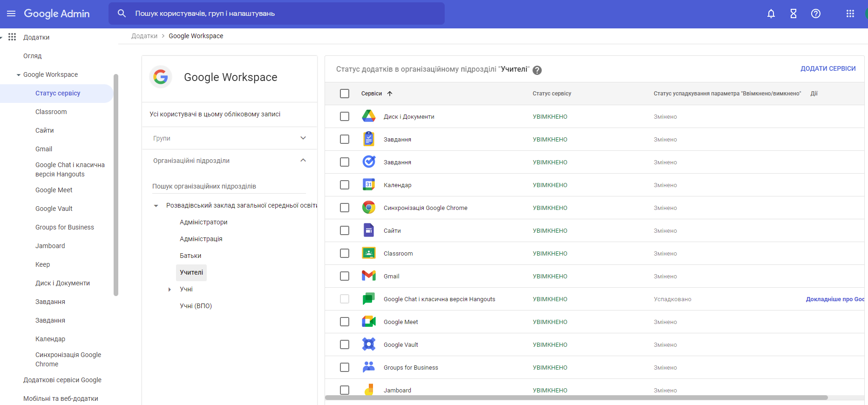This screenshot has width=868, height=405.
Task: Click the blue checkmark Tasks icon
Action: point(369,162)
